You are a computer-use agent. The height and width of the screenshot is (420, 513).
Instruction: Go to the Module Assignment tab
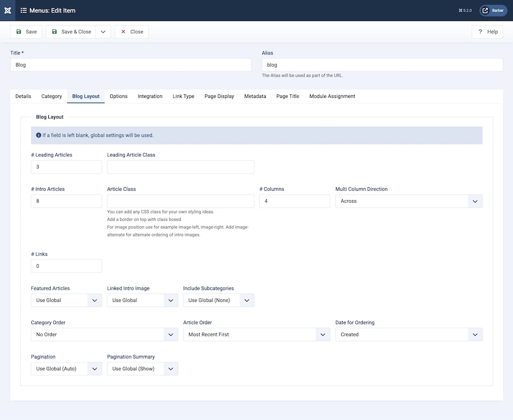coord(332,96)
